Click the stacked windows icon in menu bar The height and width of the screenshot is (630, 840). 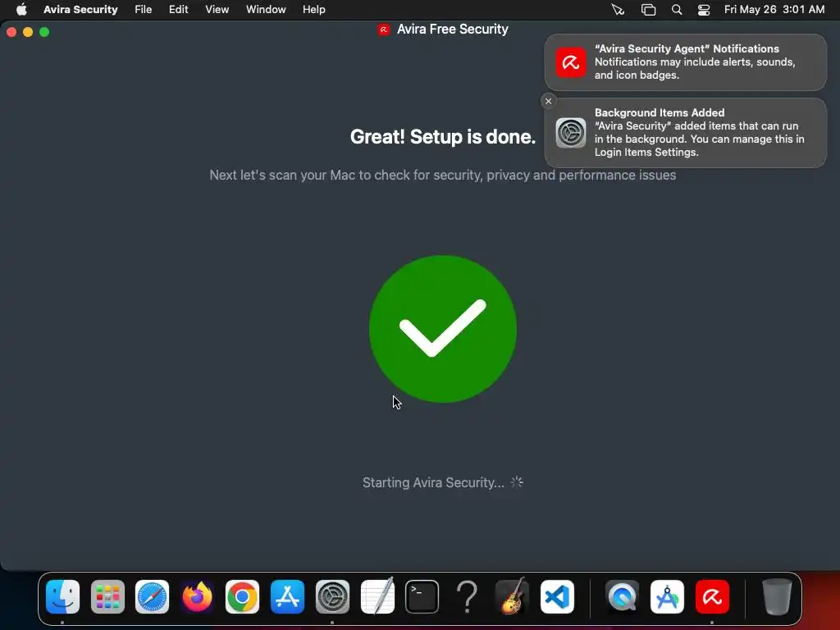[x=648, y=10]
